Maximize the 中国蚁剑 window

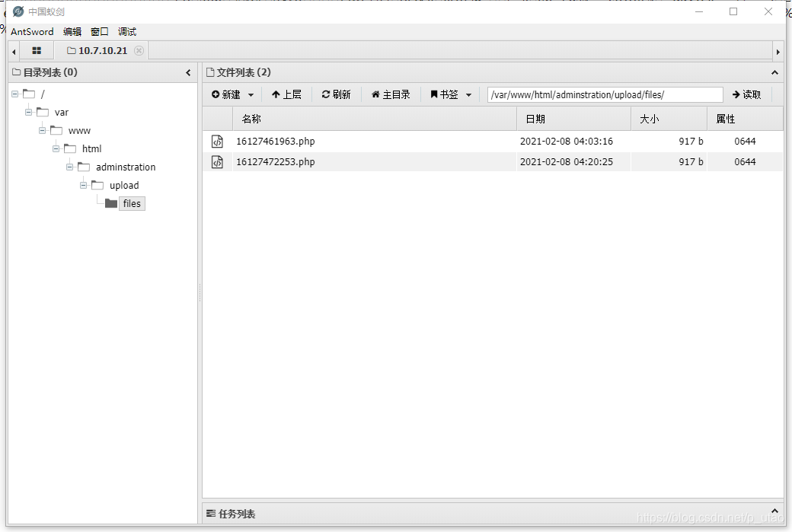733,11
